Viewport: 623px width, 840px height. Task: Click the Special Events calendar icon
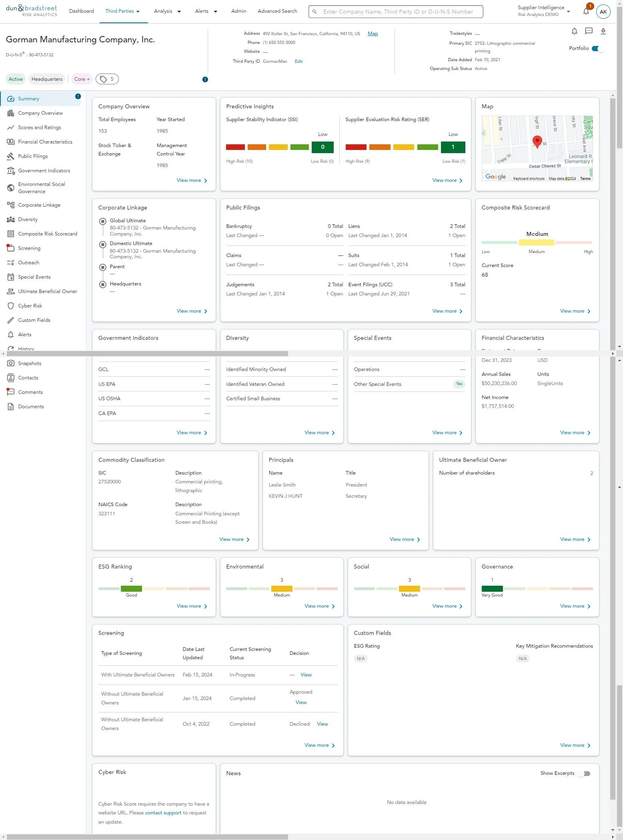11,277
